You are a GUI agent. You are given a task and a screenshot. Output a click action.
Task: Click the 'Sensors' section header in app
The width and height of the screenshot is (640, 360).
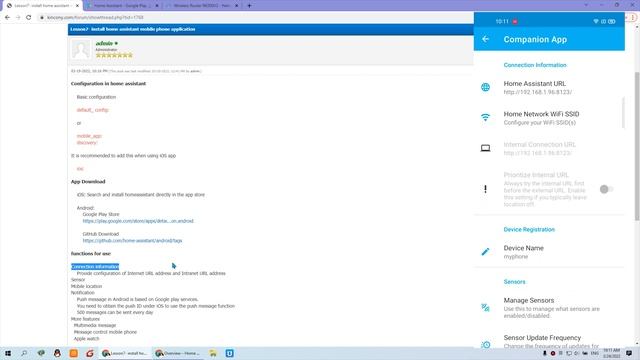[x=514, y=282]
